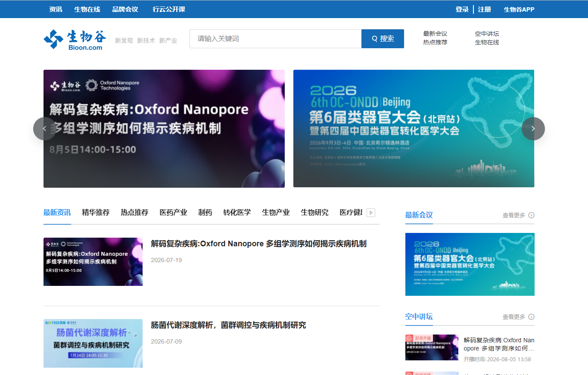Screen dimensions: 588x375
Task: Click 查看更多 in 最新会议 section
Action: pos(514,215)
